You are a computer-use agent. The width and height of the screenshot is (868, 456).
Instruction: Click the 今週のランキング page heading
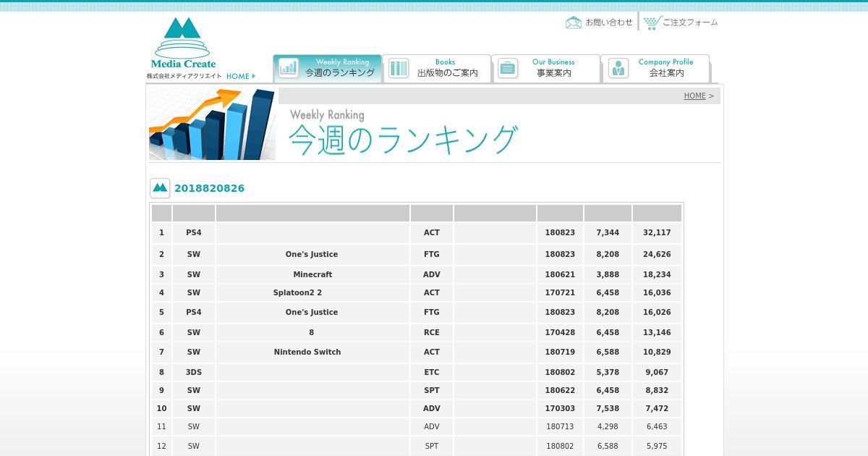coord(403,140)
